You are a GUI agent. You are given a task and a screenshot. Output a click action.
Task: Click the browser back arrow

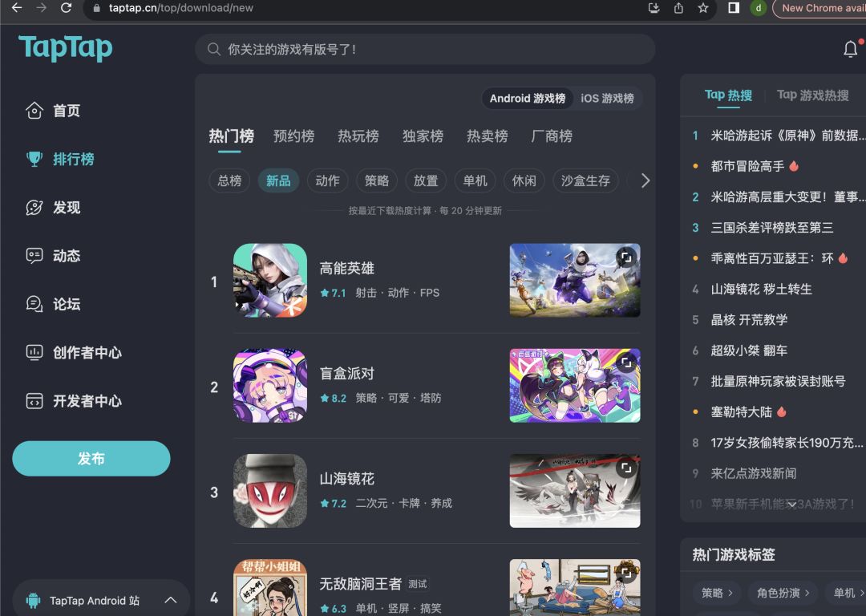tap(17, 8)
